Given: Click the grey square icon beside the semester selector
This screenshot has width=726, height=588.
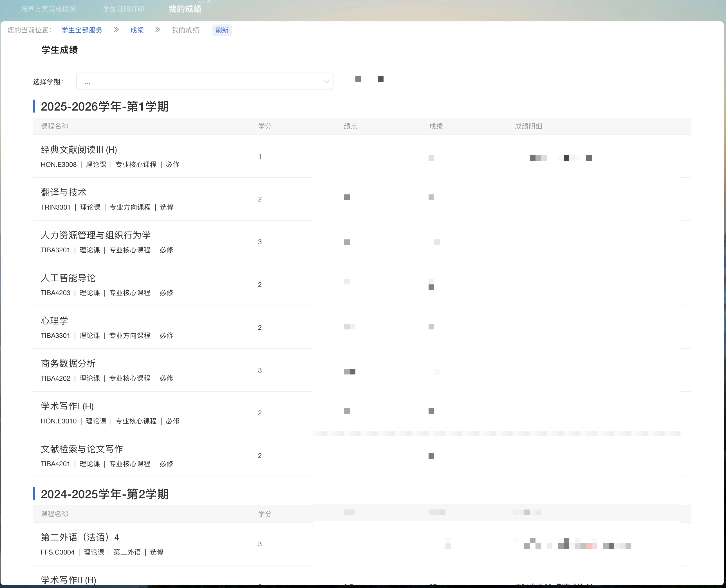Looking at the screenshot, I should (x=358, y=79).
